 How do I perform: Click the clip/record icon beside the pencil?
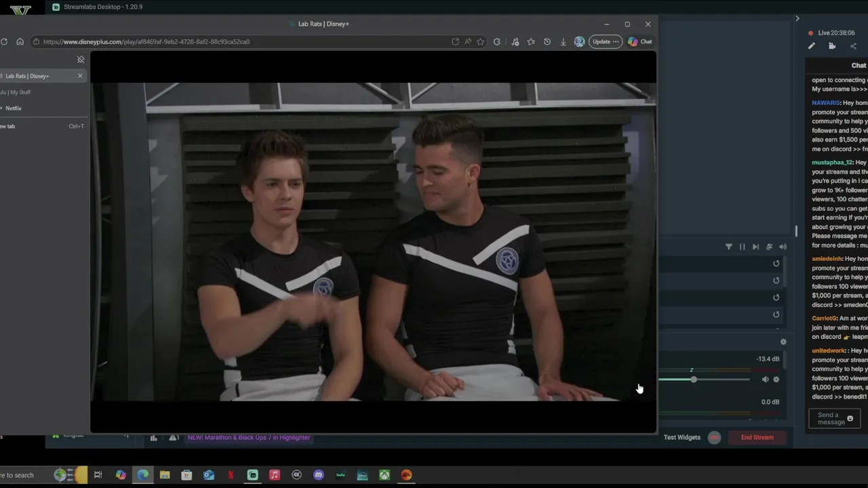tap(832, 46)
